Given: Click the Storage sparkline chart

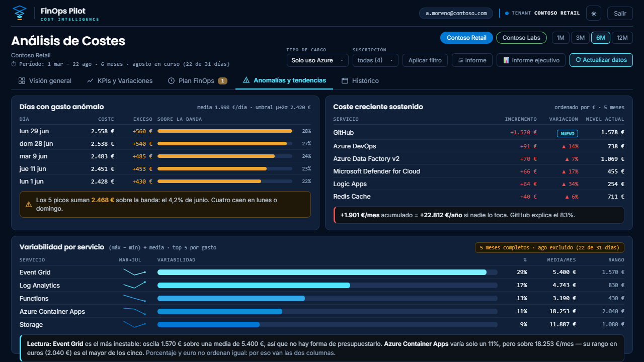Looking at the screenshot, I should pos(134,325).
